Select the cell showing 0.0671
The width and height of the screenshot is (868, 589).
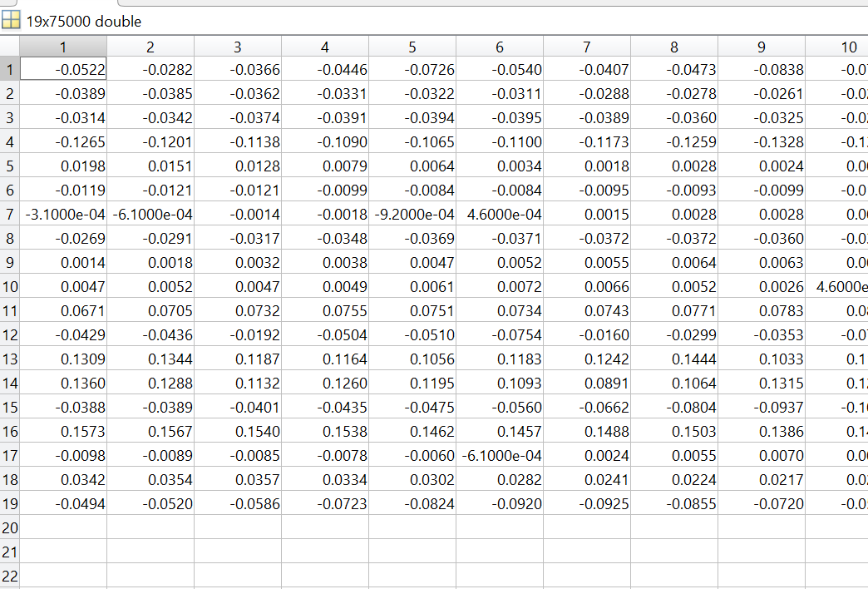[x=63, y=310]
